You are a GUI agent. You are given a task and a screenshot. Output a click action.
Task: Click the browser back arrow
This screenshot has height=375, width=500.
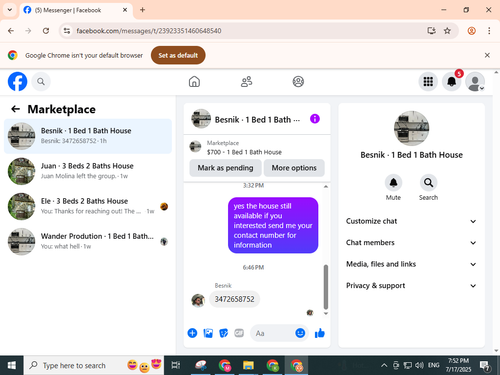[x=11, y=31]
